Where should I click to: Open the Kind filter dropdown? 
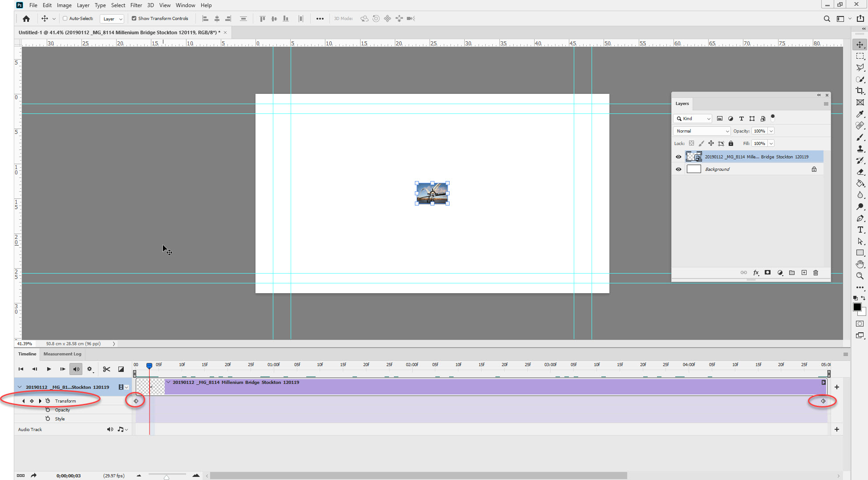(x=693, y=119)
